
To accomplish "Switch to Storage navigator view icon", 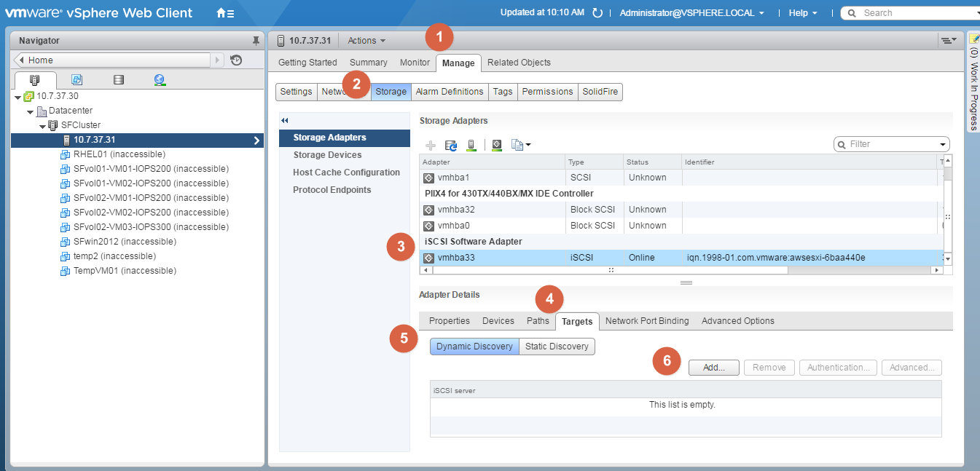I will (x=119, y=80).
